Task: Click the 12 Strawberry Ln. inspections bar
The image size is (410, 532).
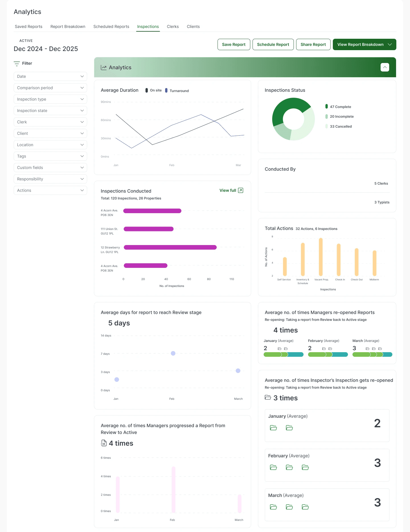Action: pyautogui.click(x=170, y=247)
